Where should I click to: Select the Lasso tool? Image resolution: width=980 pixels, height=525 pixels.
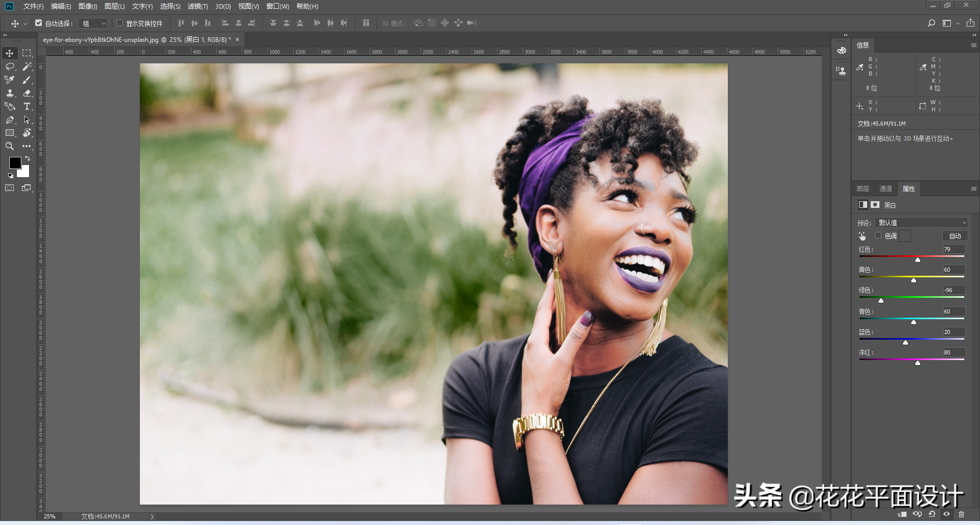point(10,66)
